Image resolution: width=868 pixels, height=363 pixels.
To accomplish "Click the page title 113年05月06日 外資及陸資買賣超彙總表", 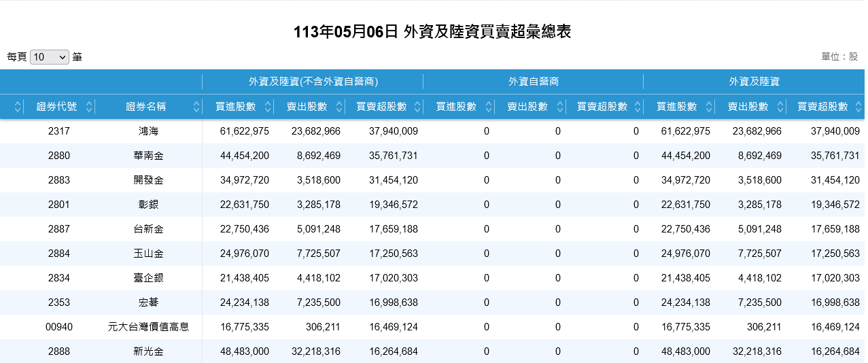I will pos(432,32).
